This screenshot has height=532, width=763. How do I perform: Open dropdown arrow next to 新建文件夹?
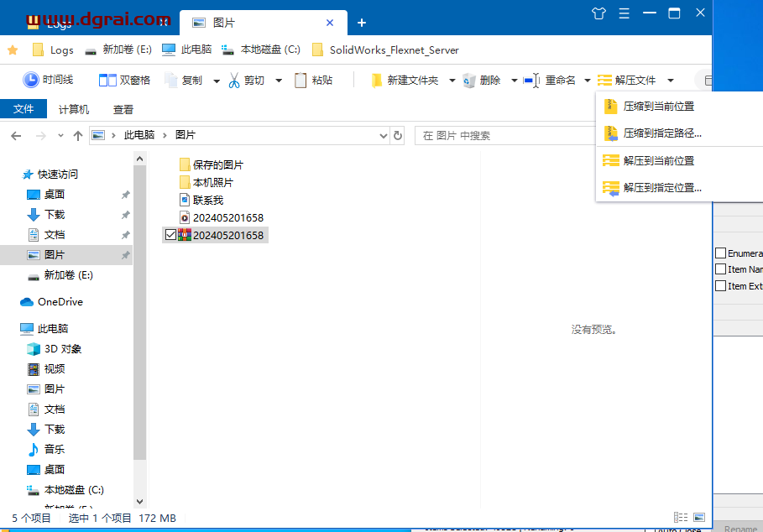(x=452, y=81)
